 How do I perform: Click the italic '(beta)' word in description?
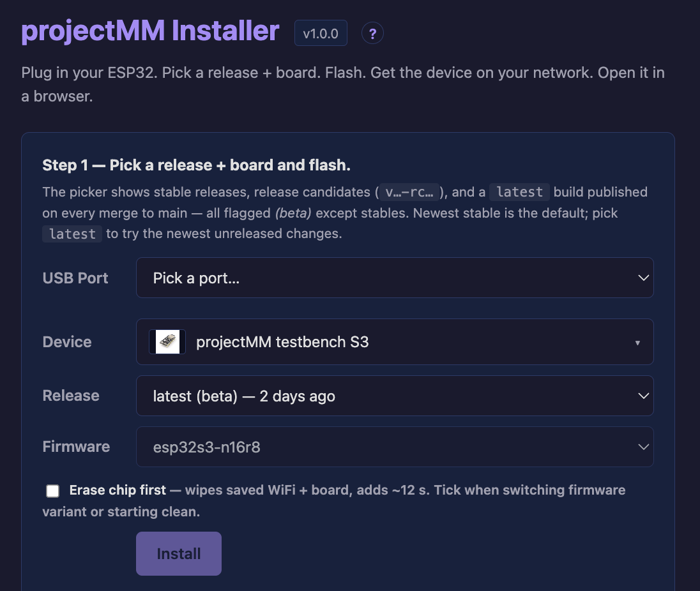[x=293, y=213]
